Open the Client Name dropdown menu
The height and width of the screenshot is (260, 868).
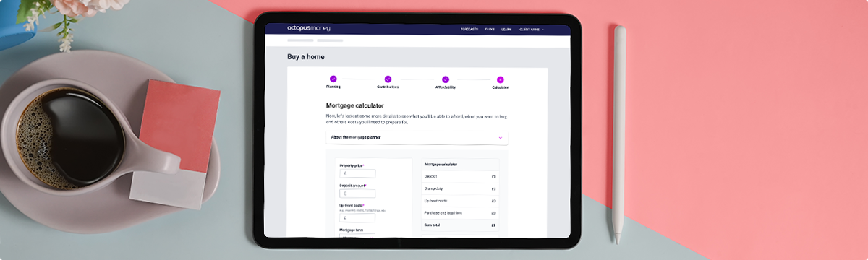[532, 30]
